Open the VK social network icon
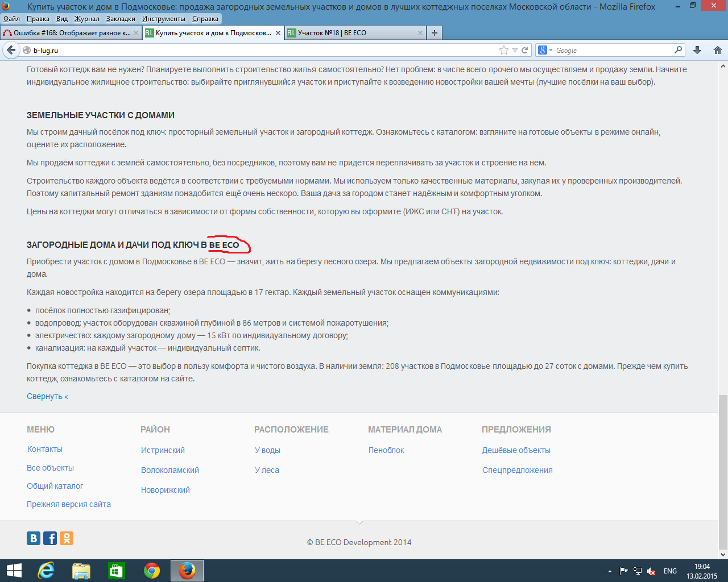The width and height of the screenshot is (728, 582). pos(34,538)
